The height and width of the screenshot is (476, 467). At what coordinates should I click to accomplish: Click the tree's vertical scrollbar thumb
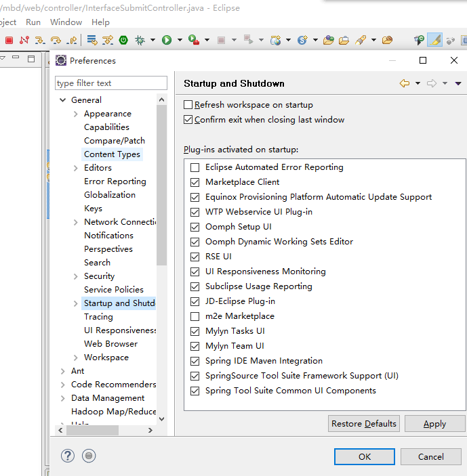pos(161,185)
